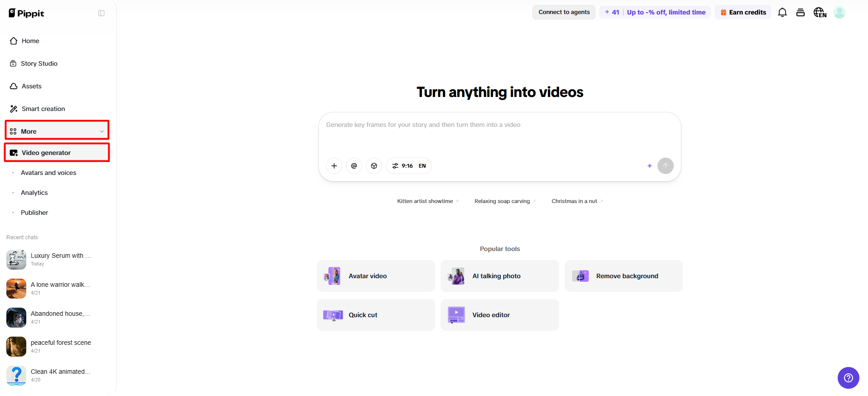
Task: Click the lone warrior chat thumbnail
Action: coord(16,289)
